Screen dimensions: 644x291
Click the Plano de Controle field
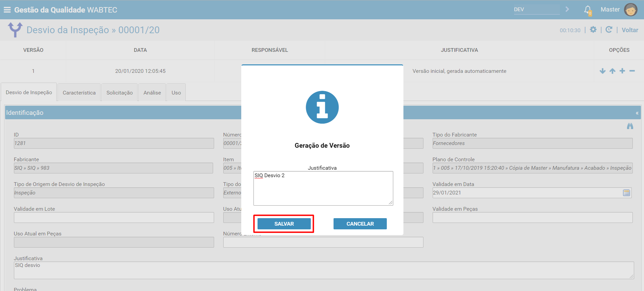(x=532, y=168)
